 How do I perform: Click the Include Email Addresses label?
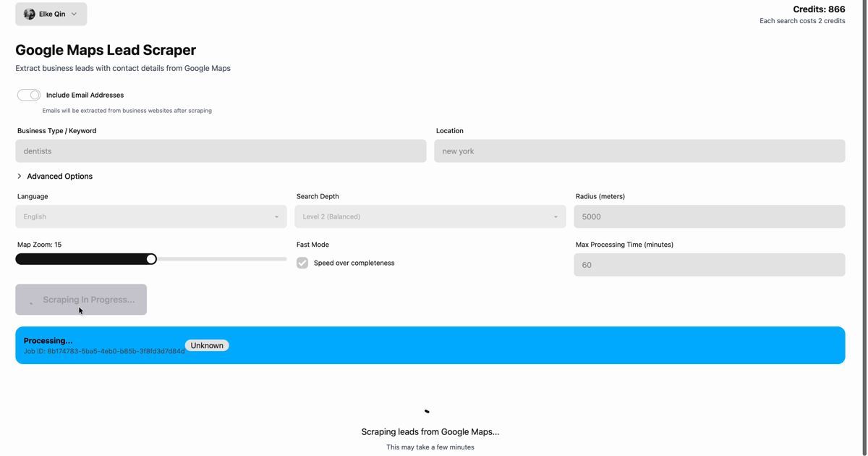[85, 95]
